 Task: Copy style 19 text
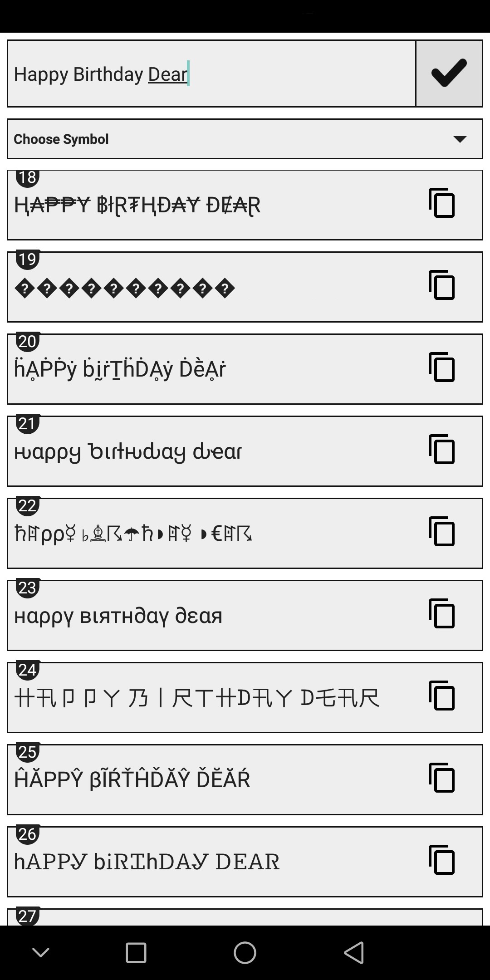(x=441, y=285)
